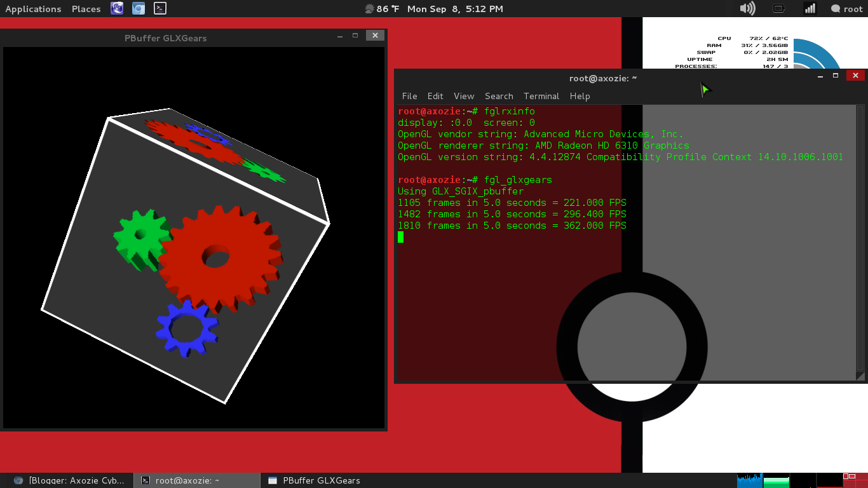Open the root user menu in top panel
This screenshot has height=488, width=868.
[846, 8]
